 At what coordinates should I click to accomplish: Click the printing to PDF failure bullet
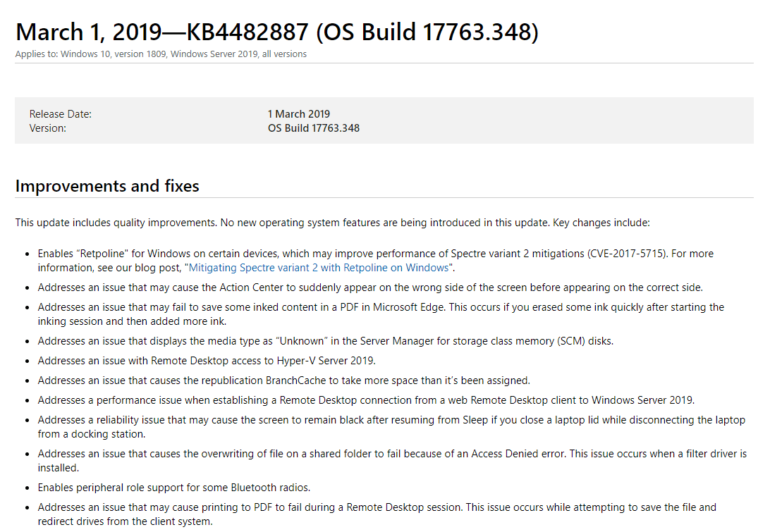click(x=377, y=514)
